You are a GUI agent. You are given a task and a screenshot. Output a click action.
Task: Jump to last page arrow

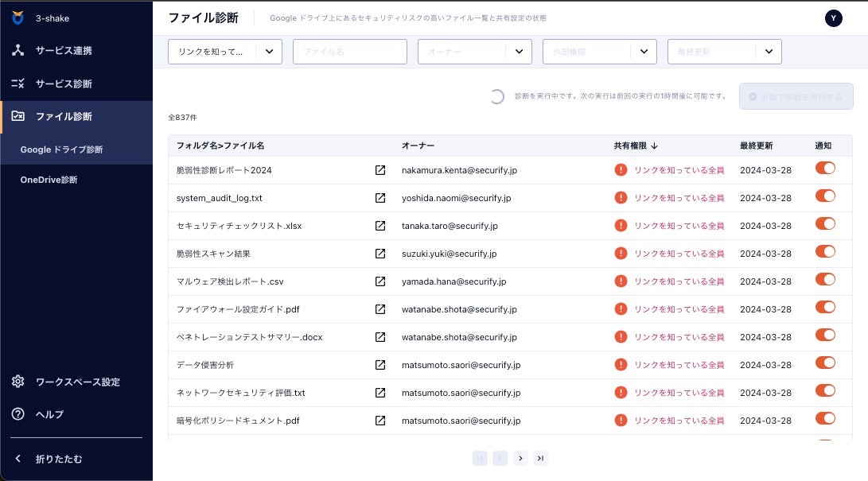point(541,458)
